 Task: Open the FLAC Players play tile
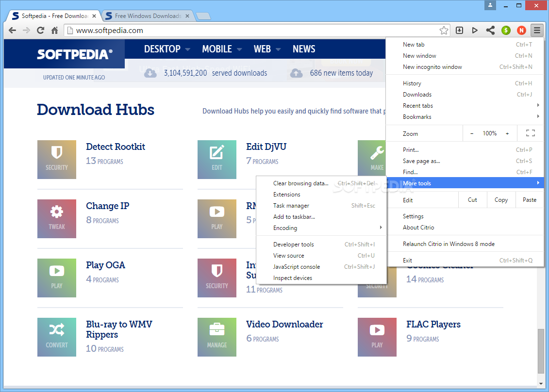(377, 337)
